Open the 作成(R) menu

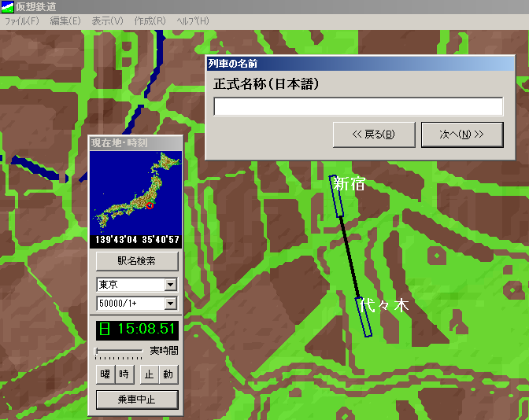click(150, 21)
